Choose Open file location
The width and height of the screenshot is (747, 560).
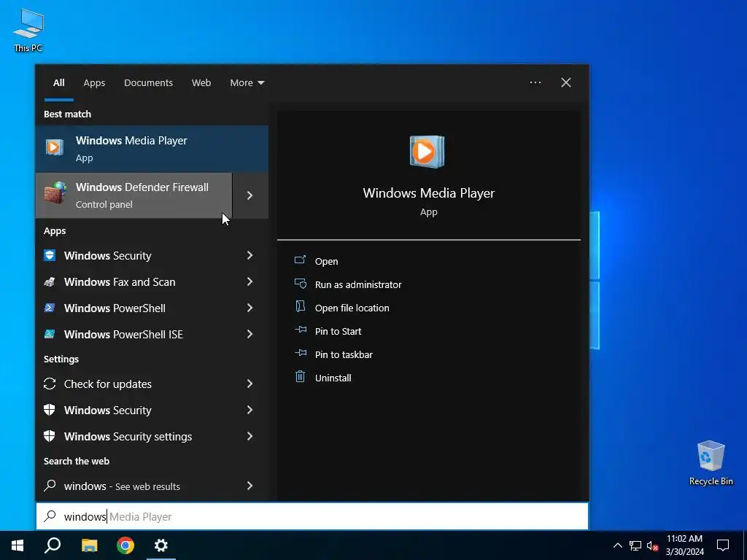(x=352, y=308)
